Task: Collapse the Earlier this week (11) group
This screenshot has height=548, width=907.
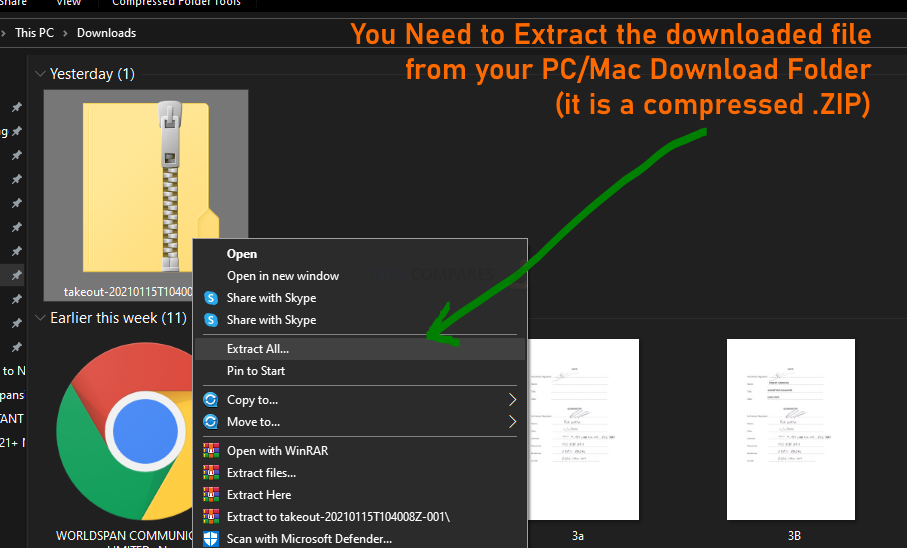Action: (40, 318)
